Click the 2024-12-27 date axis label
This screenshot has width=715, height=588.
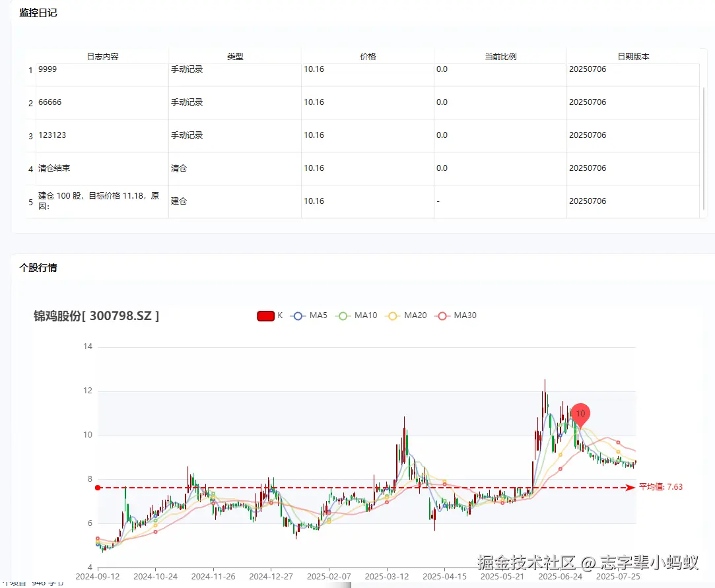271,577
